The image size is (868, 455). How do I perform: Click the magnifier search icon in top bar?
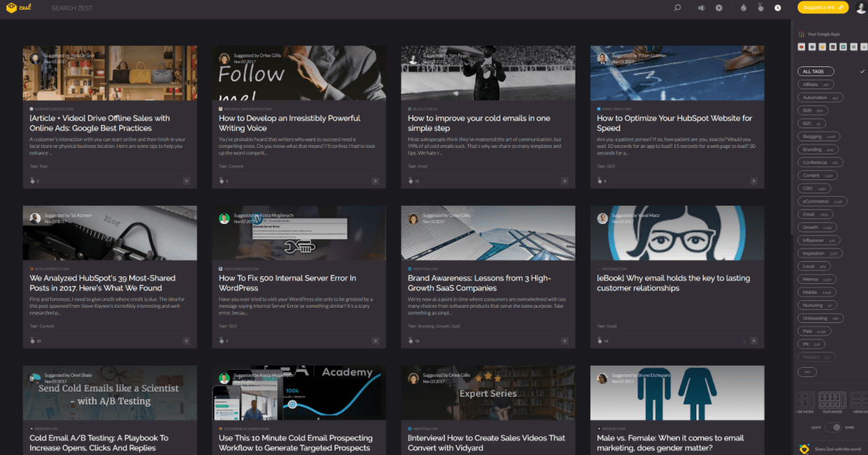coord(677,8)
